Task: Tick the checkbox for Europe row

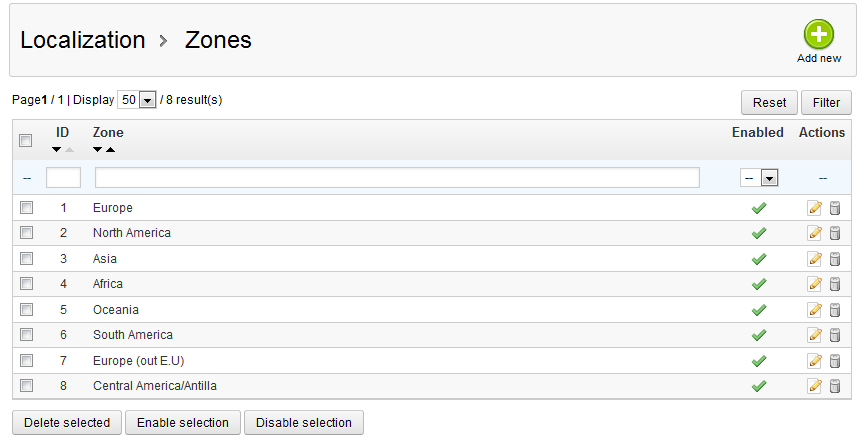Action: [27, 208]
